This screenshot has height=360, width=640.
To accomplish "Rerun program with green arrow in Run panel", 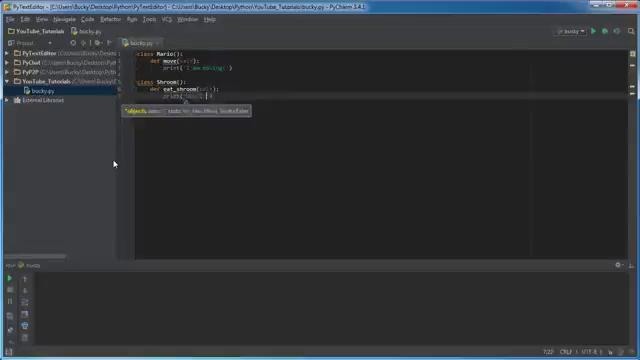I will click(9, 278).
